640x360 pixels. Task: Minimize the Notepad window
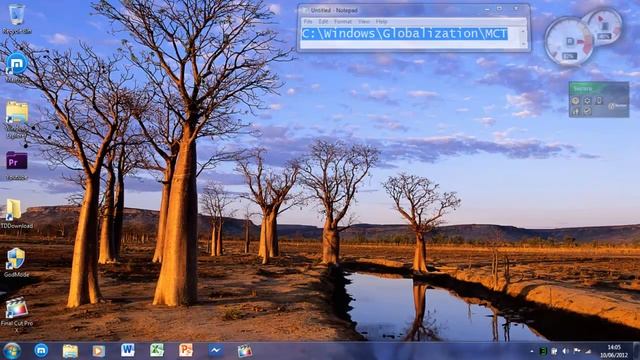click(487, 9)
